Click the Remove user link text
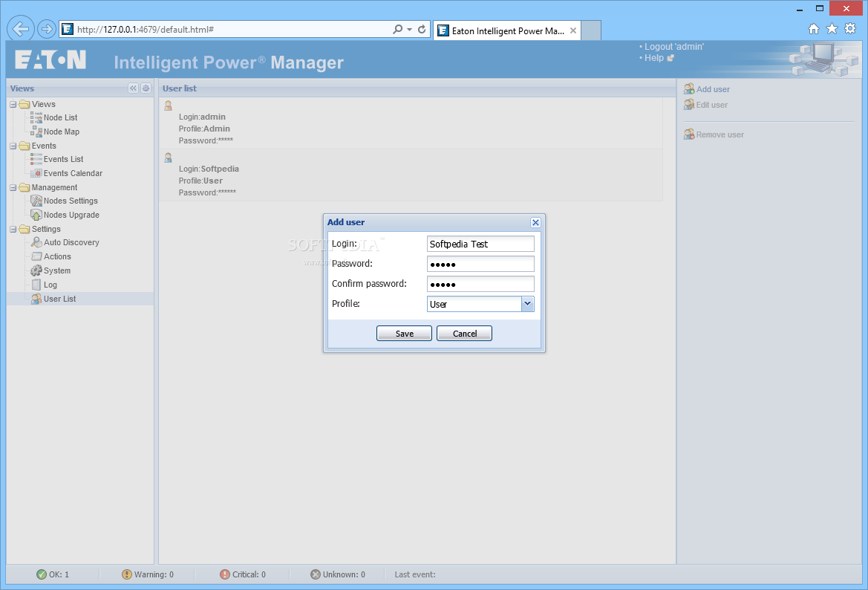The width and height of the screenshot is (868, 590). (x=719, y=134)
